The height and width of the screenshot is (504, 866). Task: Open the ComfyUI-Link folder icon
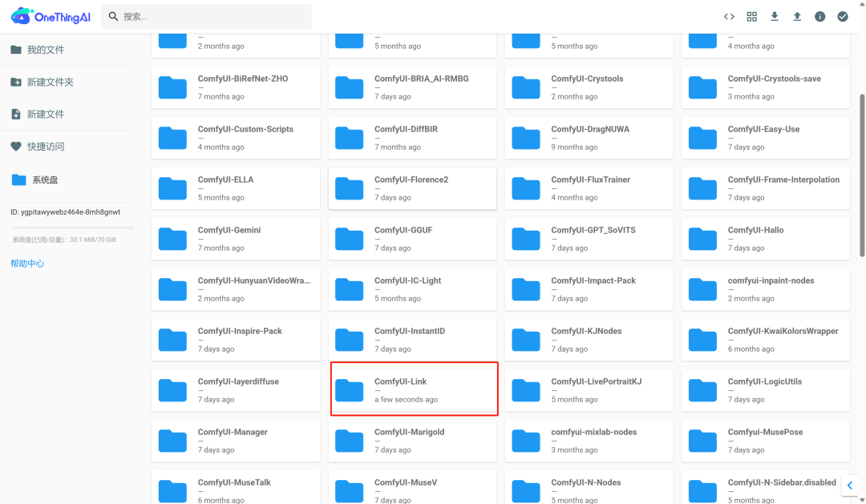point(349,389)
